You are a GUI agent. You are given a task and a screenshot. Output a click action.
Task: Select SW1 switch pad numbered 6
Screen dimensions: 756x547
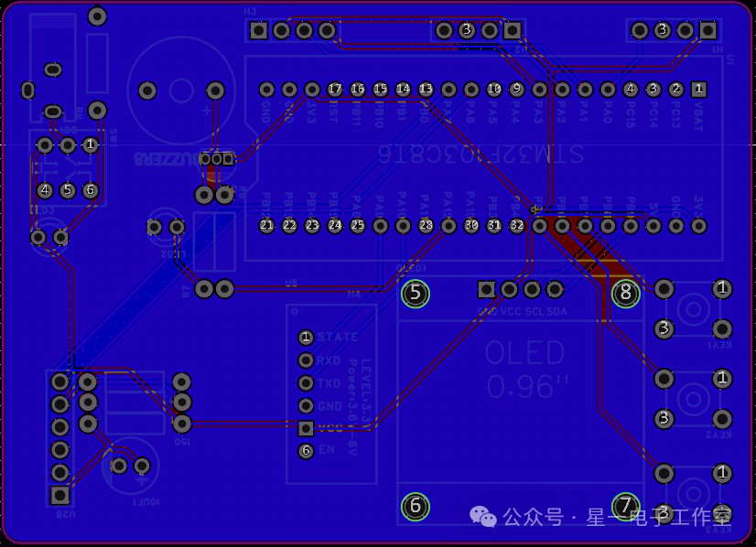click(91, 190)
